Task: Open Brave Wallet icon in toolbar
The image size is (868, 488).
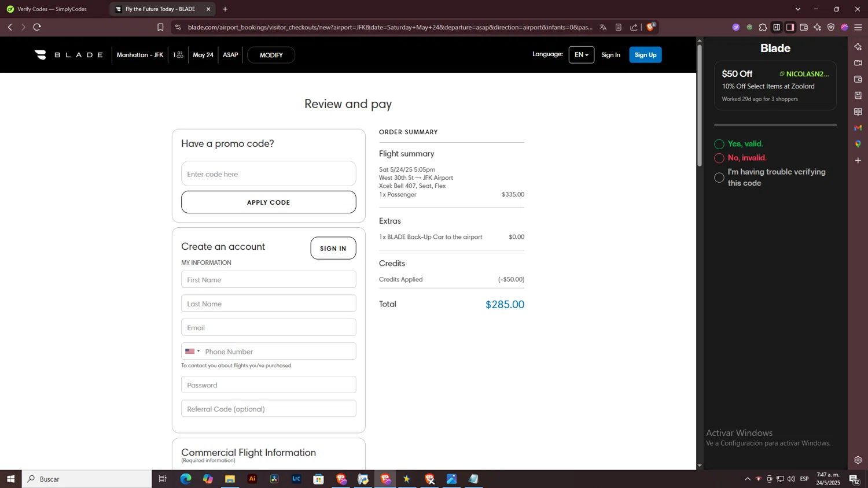Action: pyautogui.click(x=804, y=27)
